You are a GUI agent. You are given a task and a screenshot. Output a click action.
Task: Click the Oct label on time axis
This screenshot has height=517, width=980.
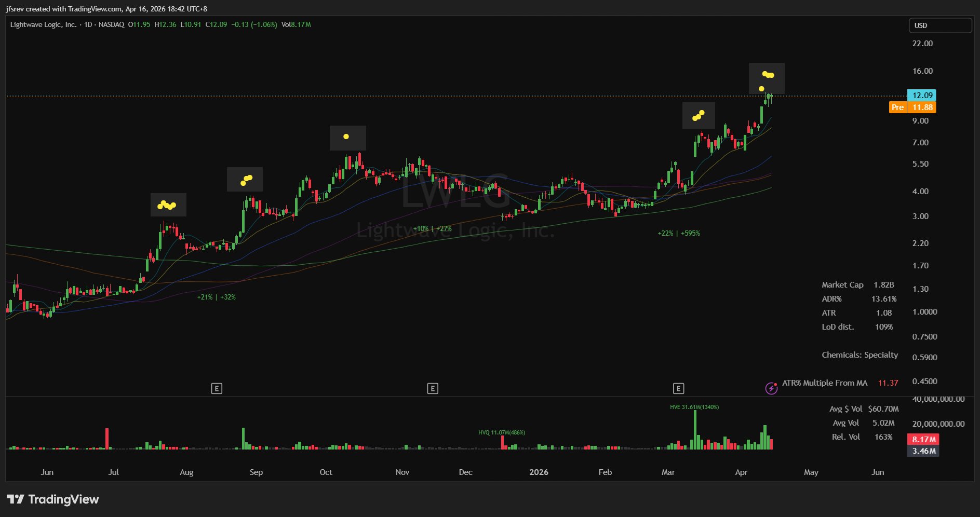[x=326, y=472]
